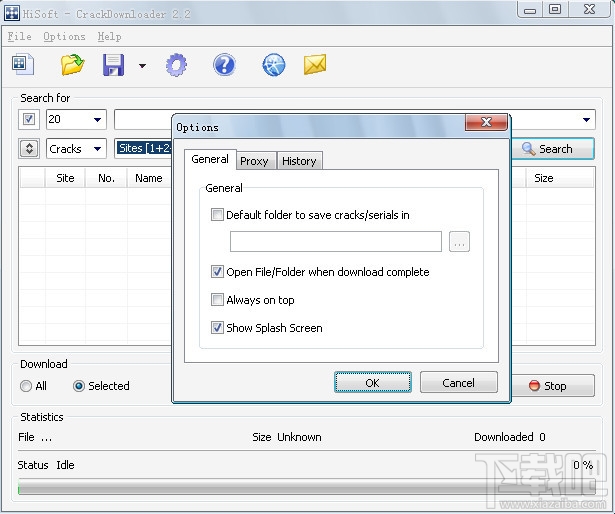This screenshot has height=514, width=615.
Task: Switch to the General tab
Action: [x=210, y=159]
